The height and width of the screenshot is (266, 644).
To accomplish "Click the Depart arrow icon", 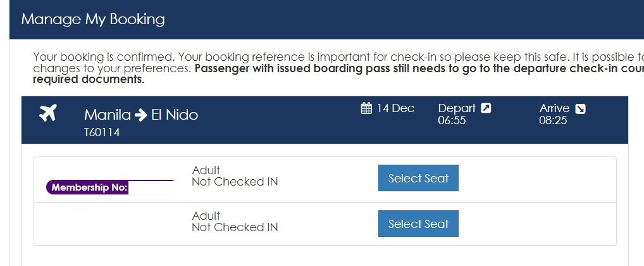I will tap(486, 108).
